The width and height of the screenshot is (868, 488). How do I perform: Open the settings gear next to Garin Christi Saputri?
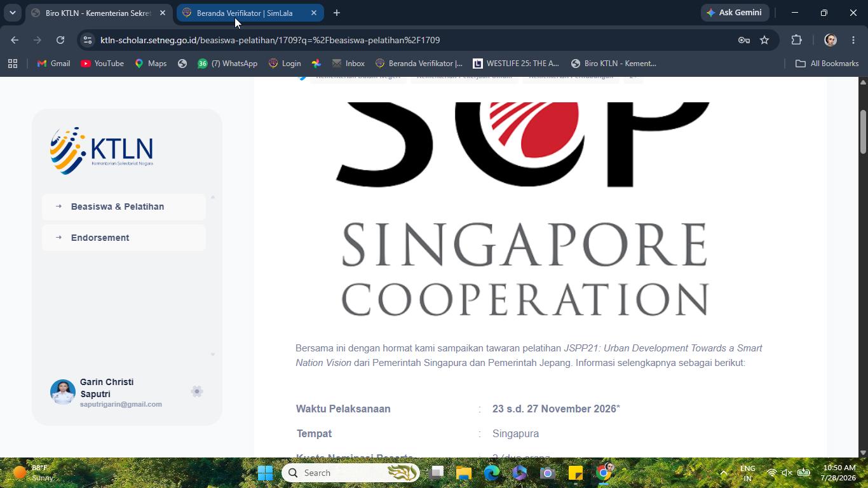tap(197, 391)
